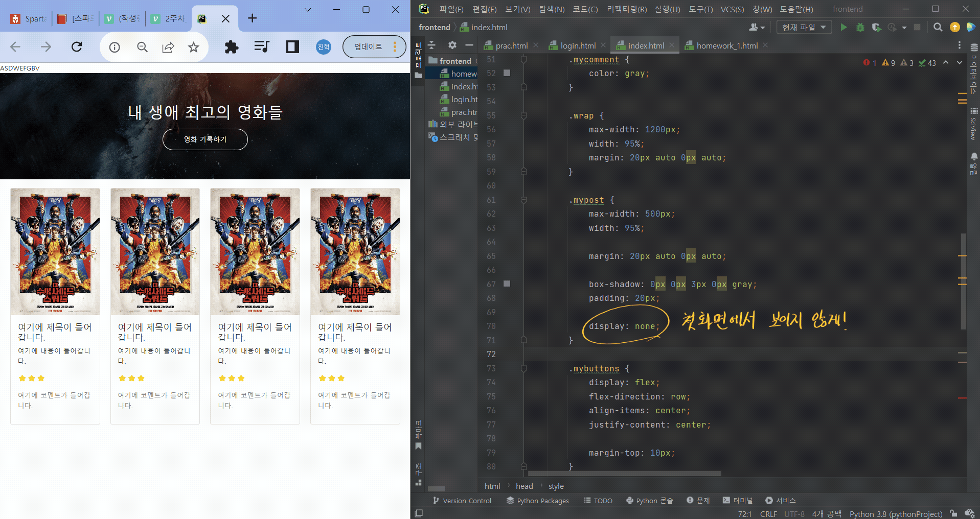Click the orange IDE update arrow icon
The height and width of the screenshot is (519, 980).
(x=954, y=27)
